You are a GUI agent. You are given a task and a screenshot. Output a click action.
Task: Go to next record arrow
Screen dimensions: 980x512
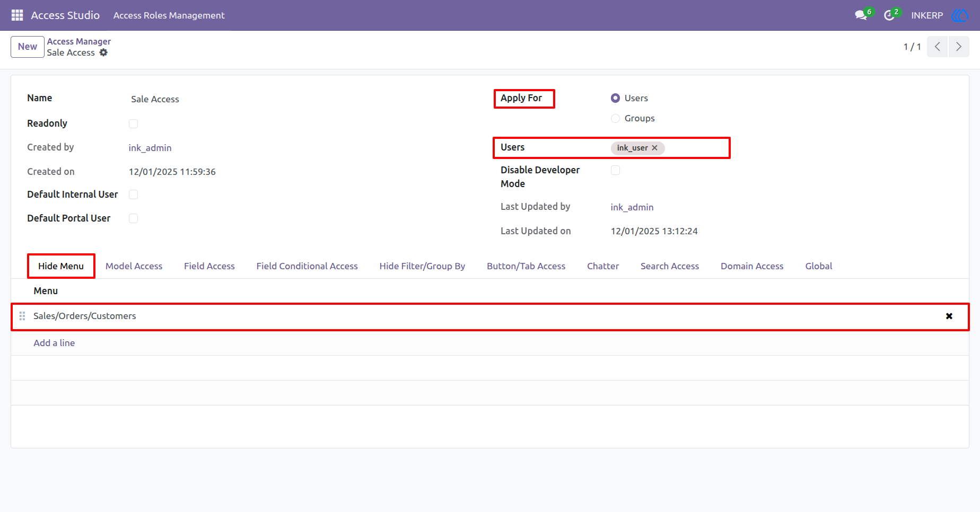(x=959, y=47)
